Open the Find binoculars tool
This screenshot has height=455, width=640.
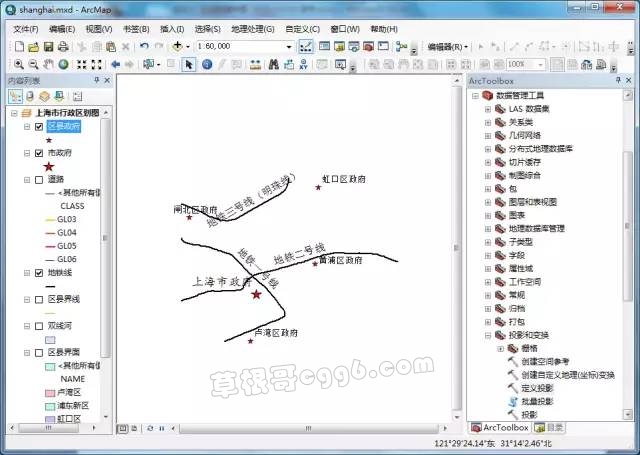[x=273, y=64]
